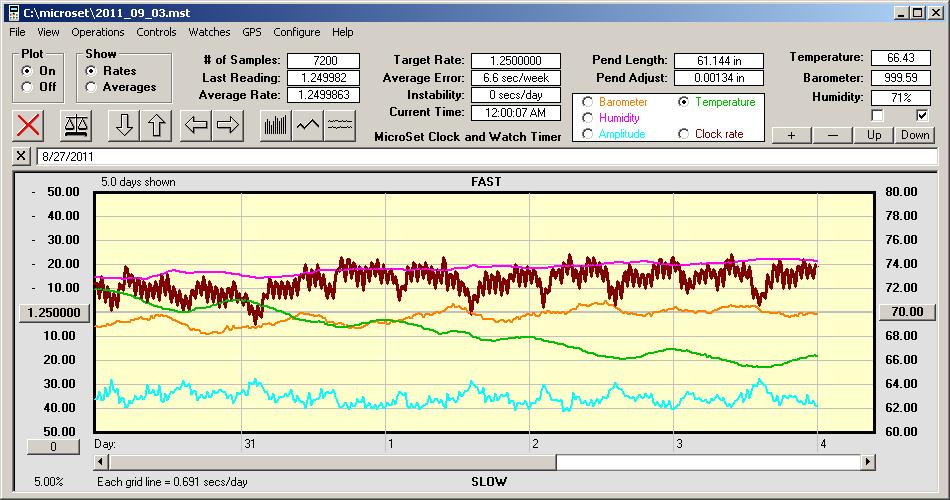Open the Controls menu
950x500 pixels.
(x=156, y=32)
